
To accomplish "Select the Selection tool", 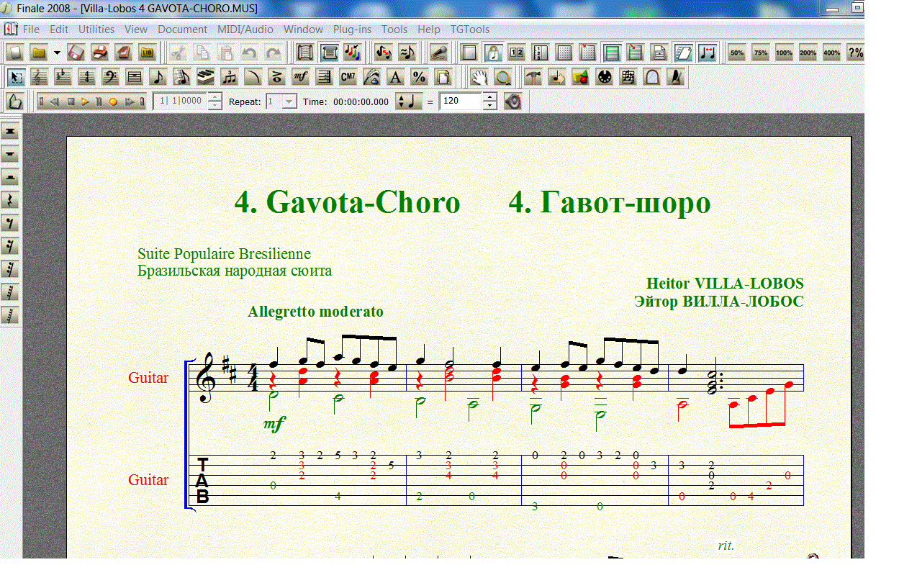I will (17, 77).
